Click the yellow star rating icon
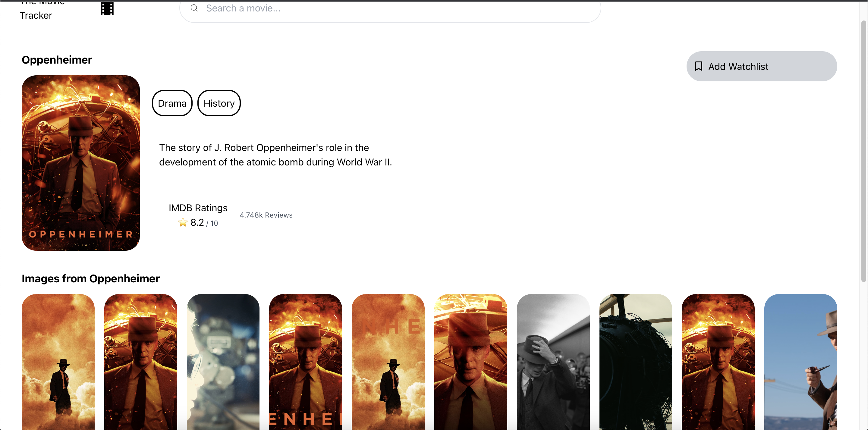 183,222
